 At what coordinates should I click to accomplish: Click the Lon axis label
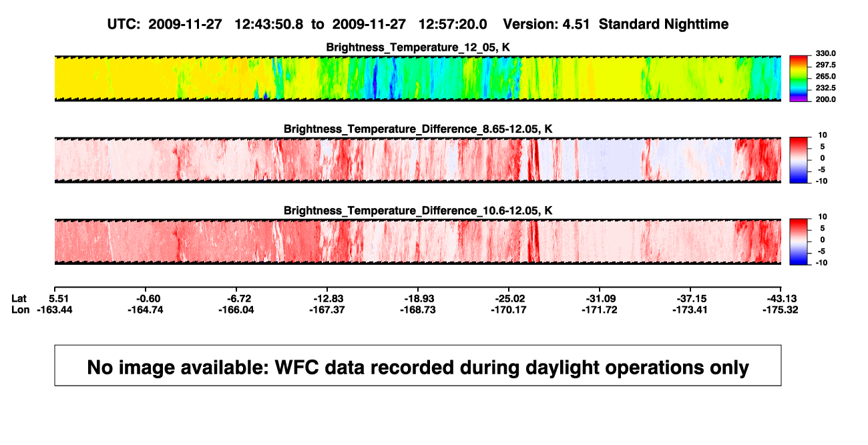click(x=21, y=310)
